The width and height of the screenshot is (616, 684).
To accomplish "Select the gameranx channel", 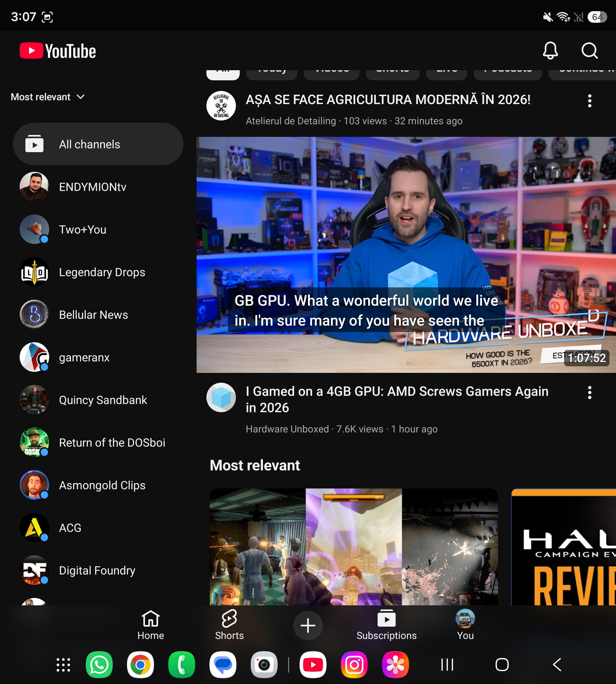I will tap(98, 357).
